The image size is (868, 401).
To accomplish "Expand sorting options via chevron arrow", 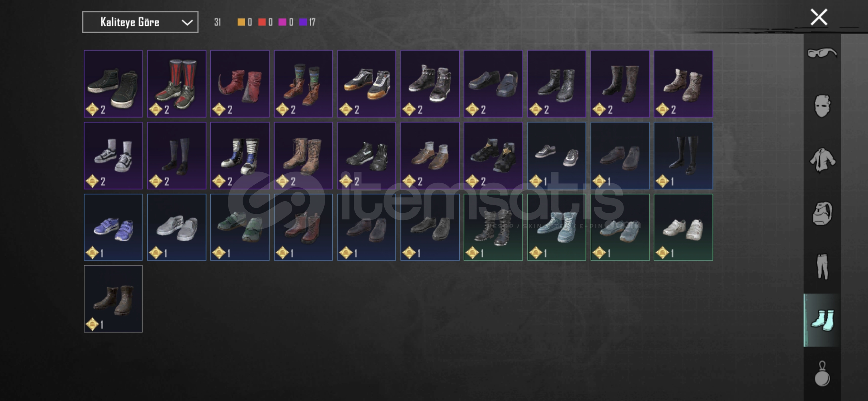I will (187, 22).
